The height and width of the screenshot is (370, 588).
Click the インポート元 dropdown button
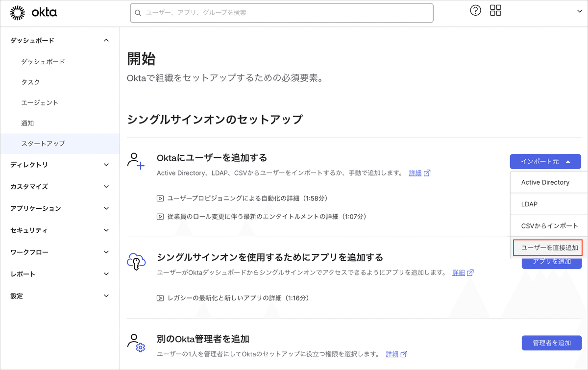545,161
